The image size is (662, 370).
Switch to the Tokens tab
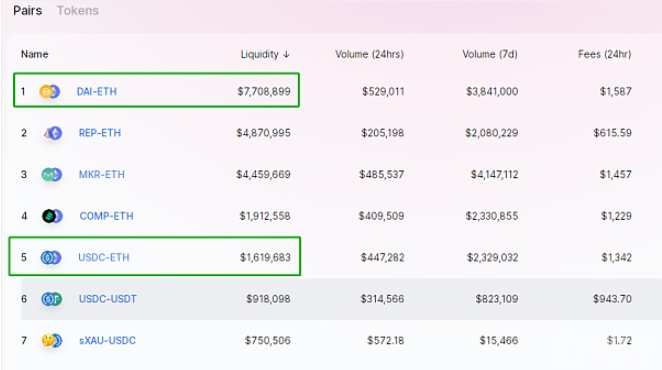tap(78, 11)
